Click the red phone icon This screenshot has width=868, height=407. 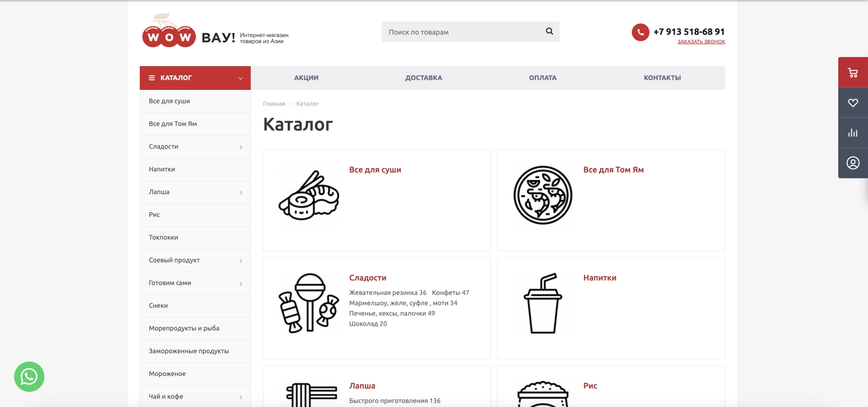(640, 32)
